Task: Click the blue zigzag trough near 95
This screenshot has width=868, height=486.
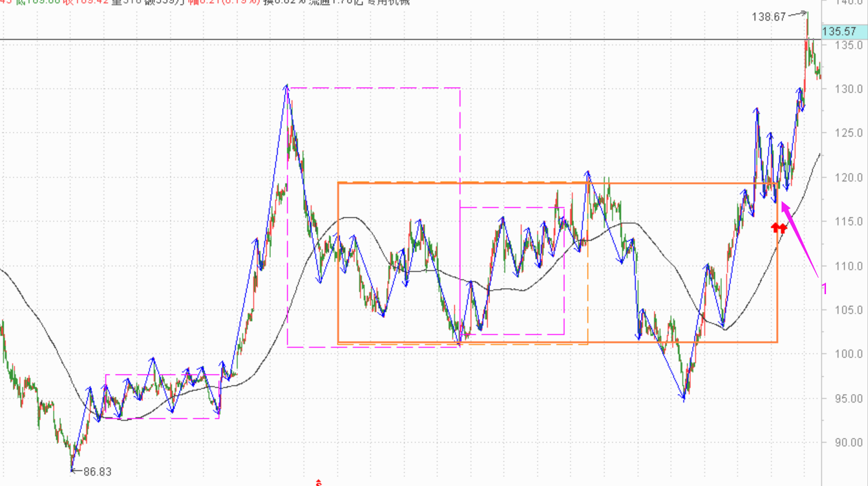Action: [x=684, y=400]
